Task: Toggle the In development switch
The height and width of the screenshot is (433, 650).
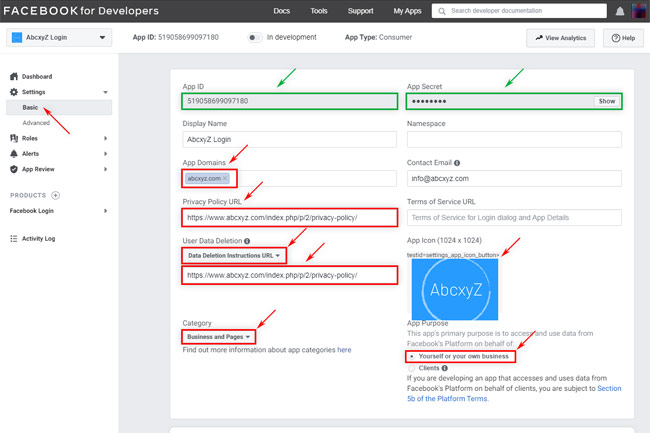Action: pyautogui.click(x=255, y=38)
